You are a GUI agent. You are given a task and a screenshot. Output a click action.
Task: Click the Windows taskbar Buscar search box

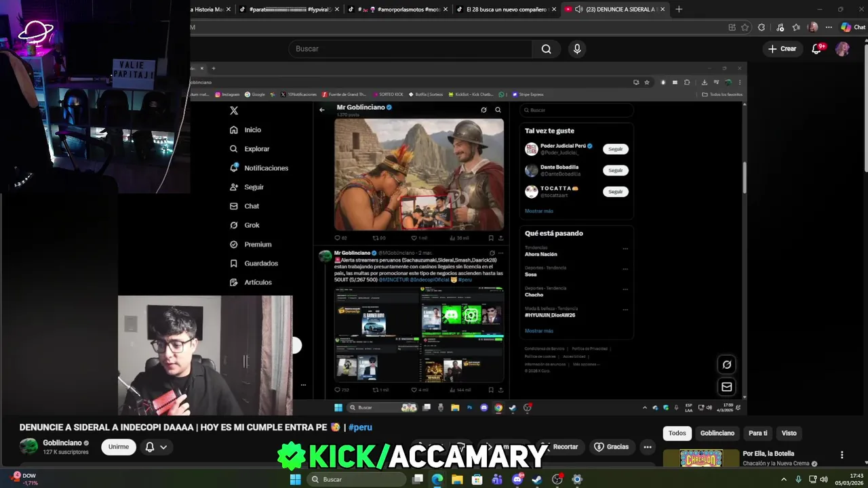coord(355,479)
